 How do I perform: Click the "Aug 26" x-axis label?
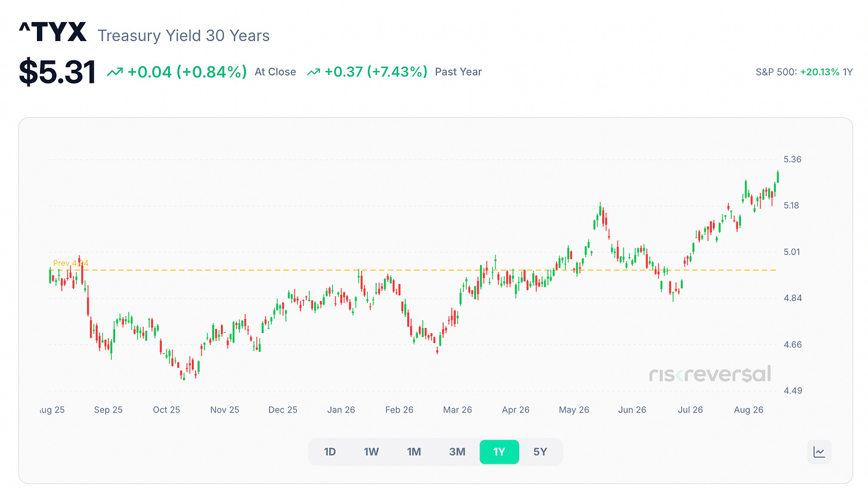749,410
